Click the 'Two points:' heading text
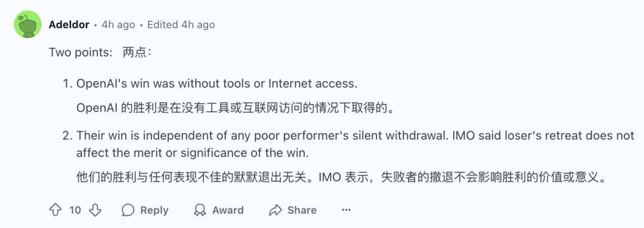Image resolution: width=644 pixels, height=228 pixels. tap(80, 53)
